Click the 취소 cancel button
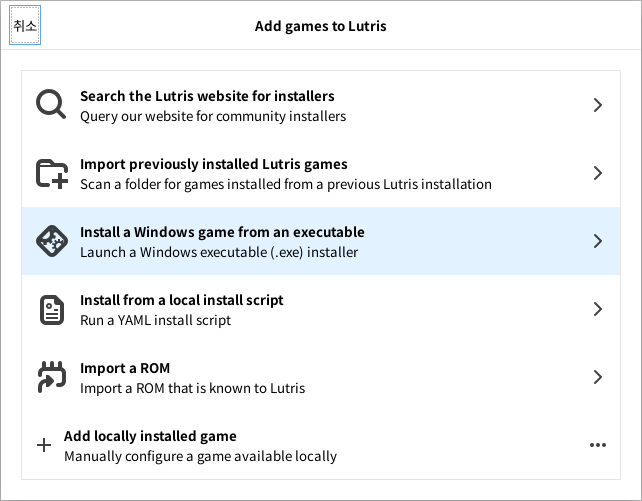This screenshot has width=642, height=501. (25, 25)
